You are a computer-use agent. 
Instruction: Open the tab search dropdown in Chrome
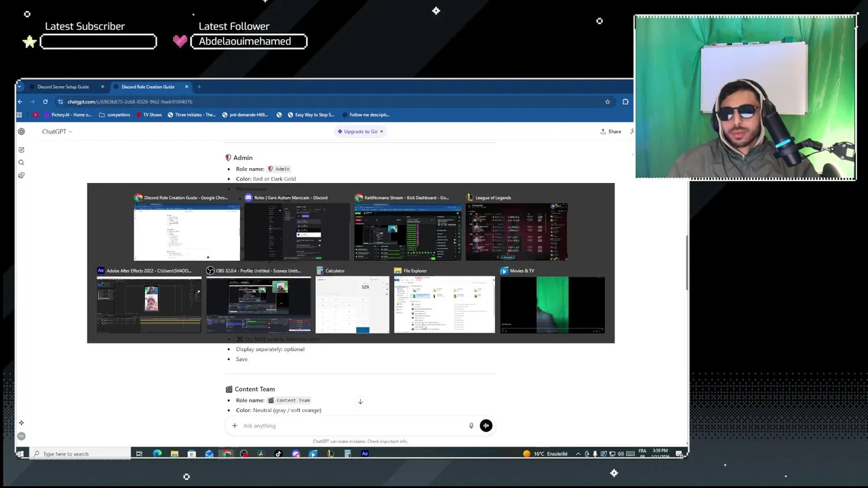pos(20,87)
